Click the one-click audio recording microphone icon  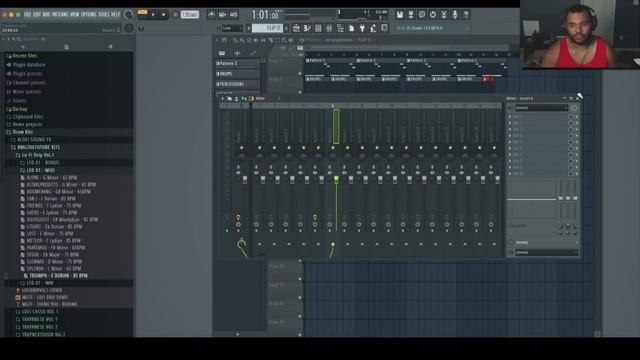455,15
